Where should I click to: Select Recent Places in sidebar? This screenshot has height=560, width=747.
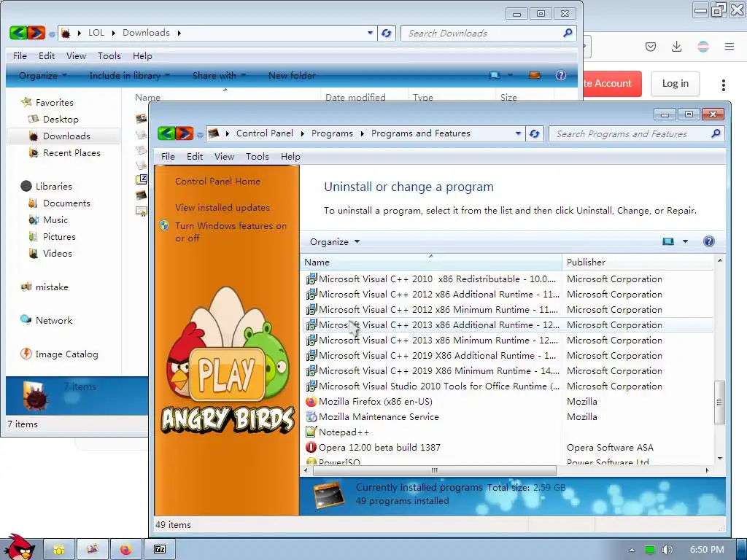pyautogui.click(x=71, y=153)
